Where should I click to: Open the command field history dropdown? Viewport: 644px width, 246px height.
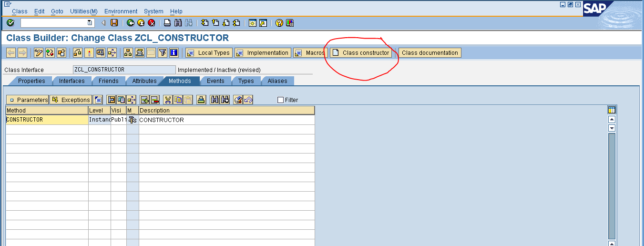click(90, 22)
